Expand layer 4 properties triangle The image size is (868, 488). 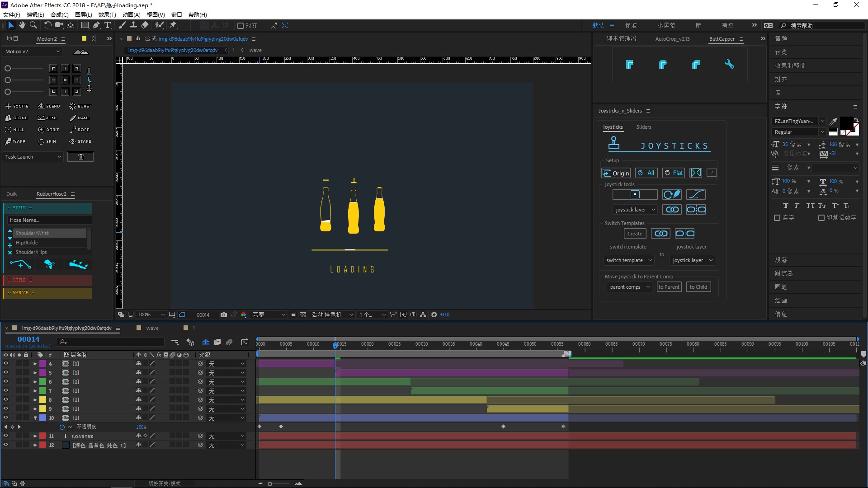point(35,364)
